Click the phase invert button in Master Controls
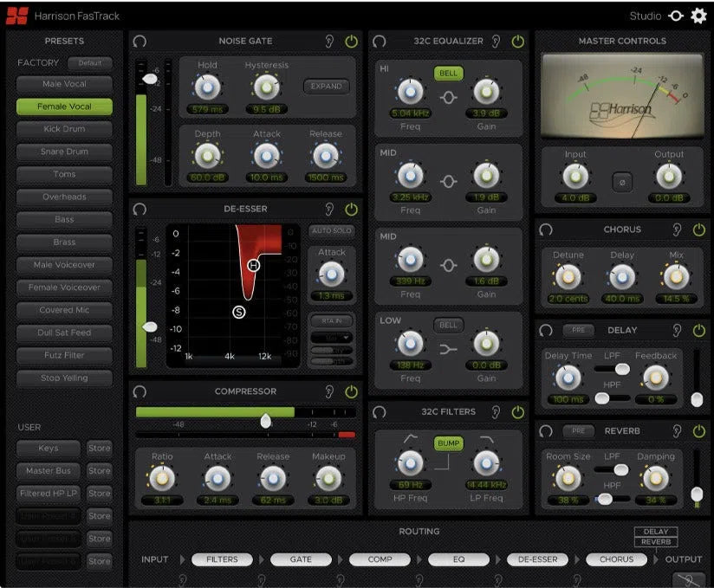 620,183
